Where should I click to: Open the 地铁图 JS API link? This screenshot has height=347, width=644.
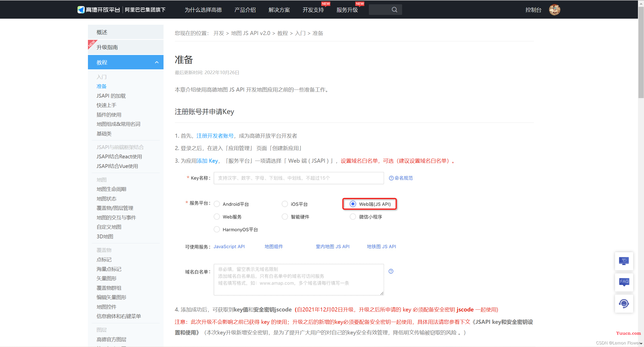(381, 247)
